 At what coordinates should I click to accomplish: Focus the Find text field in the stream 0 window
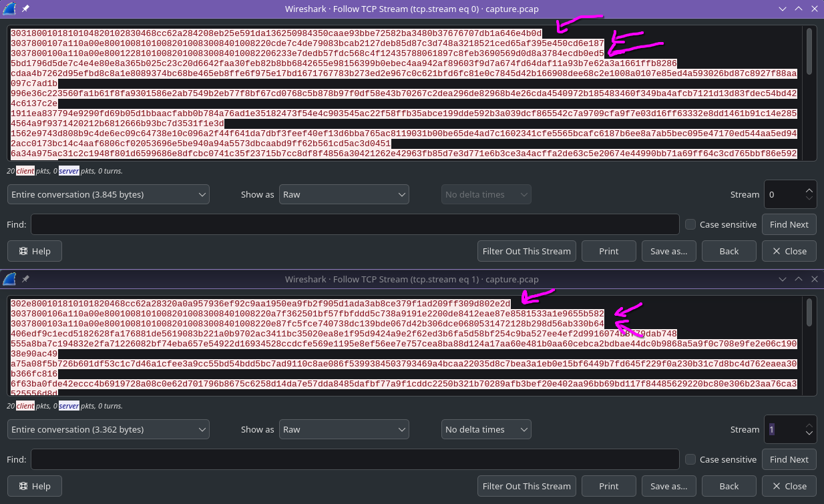tap(355, 224)
